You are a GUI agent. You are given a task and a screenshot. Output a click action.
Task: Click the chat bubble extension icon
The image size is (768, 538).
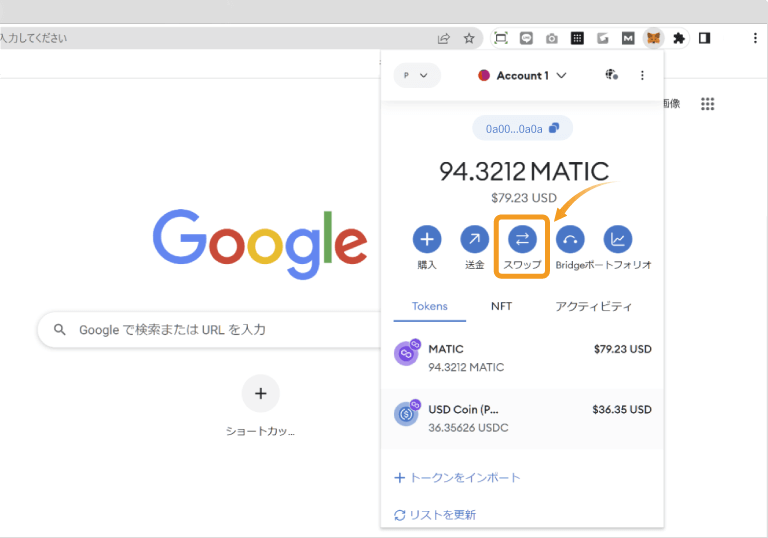(526, 38)
